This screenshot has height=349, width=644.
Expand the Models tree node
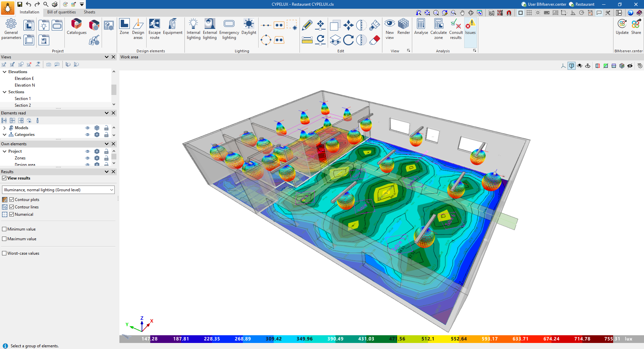point(5,128)
